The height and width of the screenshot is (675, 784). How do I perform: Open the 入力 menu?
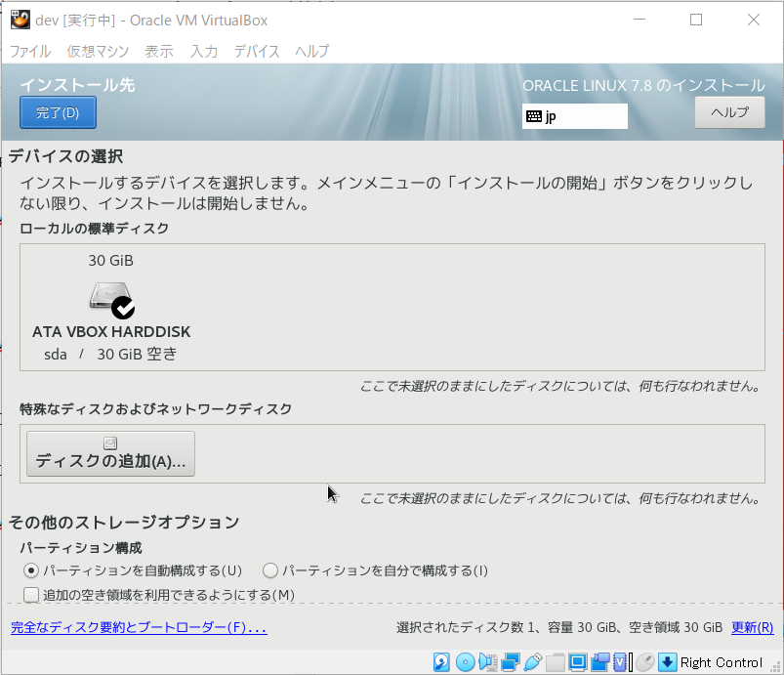coord(204,51)
